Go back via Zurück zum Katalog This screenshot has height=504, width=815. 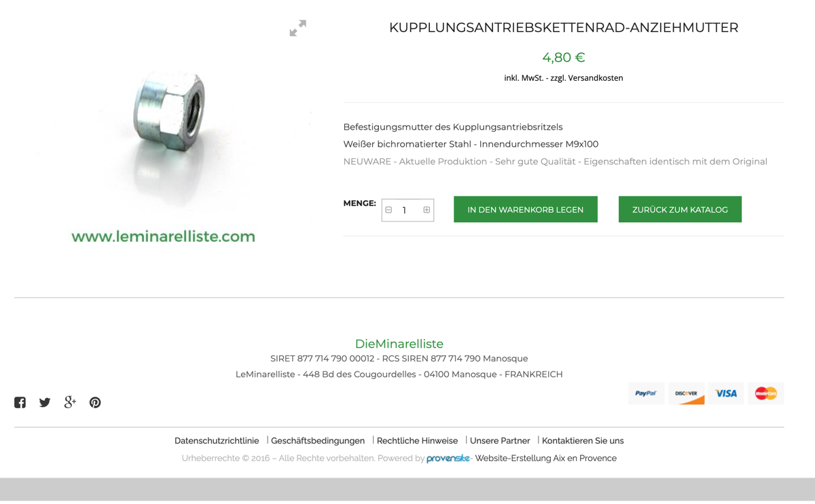pyautogui.click(x=680, y=209)
